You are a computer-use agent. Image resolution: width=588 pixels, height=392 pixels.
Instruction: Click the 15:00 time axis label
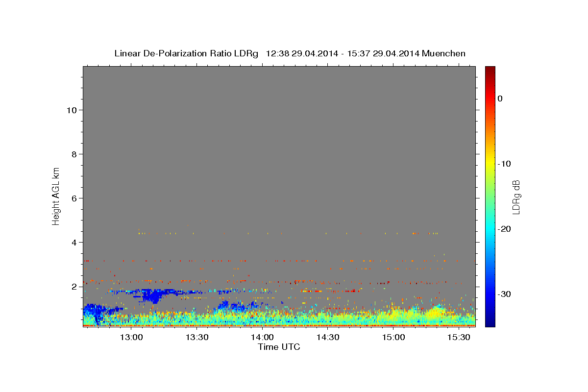[x=393, y=337]
